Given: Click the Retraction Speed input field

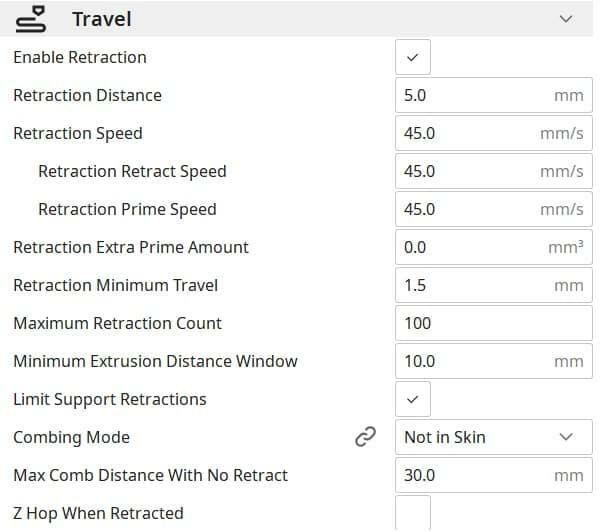Looking at the screenshot, I should point(494,133).
